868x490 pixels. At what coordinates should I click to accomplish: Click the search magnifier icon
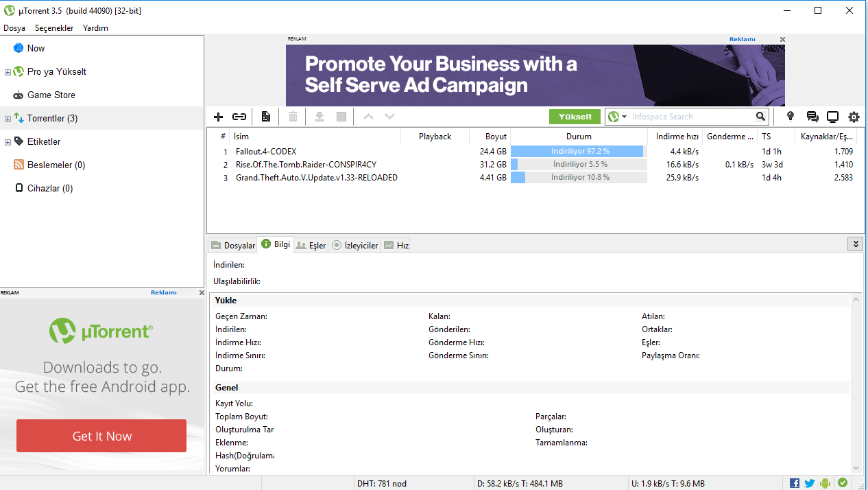pyautogui.click(x=760, y=117)
